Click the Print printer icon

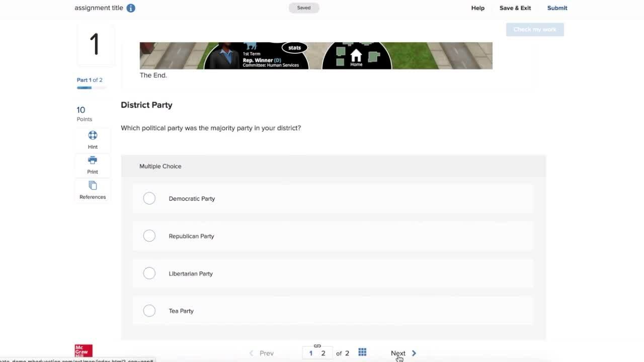pos(93,160)
